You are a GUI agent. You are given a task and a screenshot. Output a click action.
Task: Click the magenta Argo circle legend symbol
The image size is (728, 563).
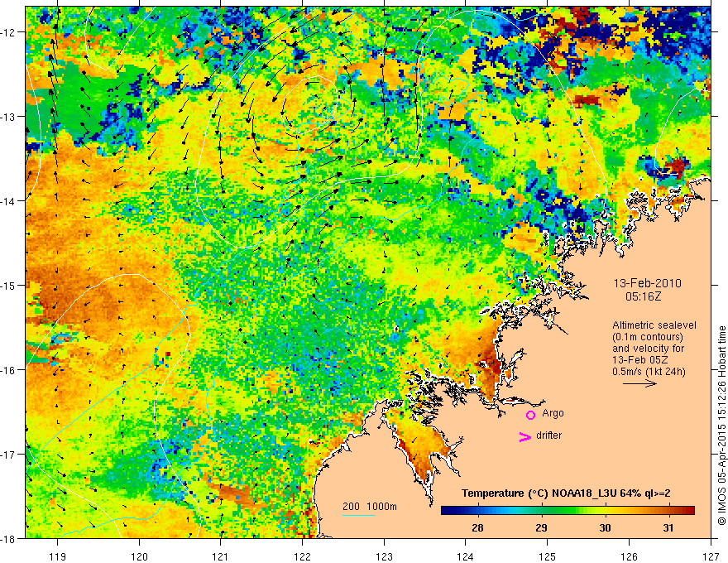point(530,415)
